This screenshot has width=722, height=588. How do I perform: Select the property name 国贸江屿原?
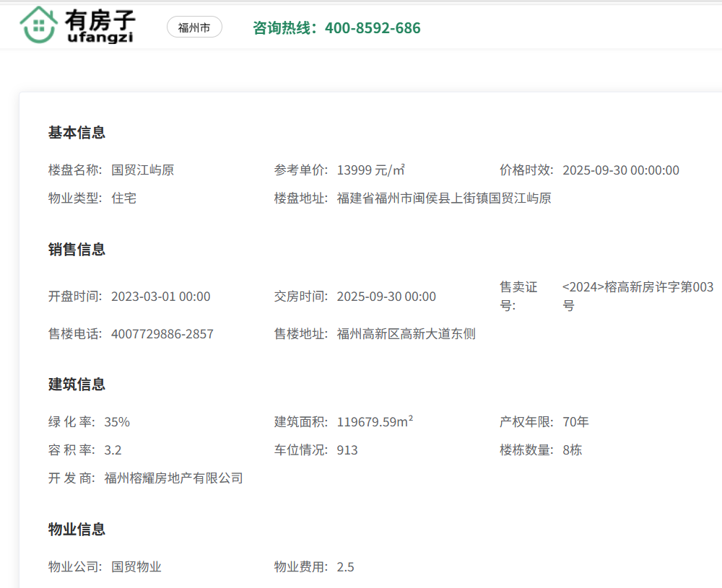click(142, 170)
